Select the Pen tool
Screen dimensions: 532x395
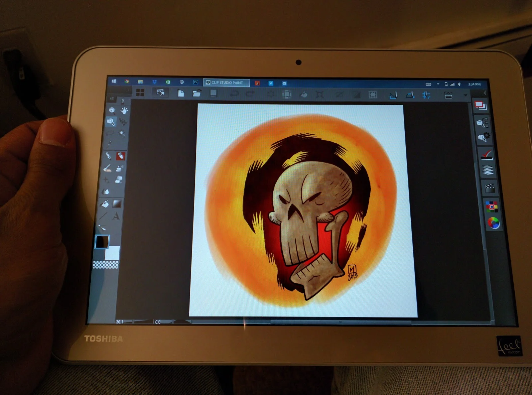(108, 156)
